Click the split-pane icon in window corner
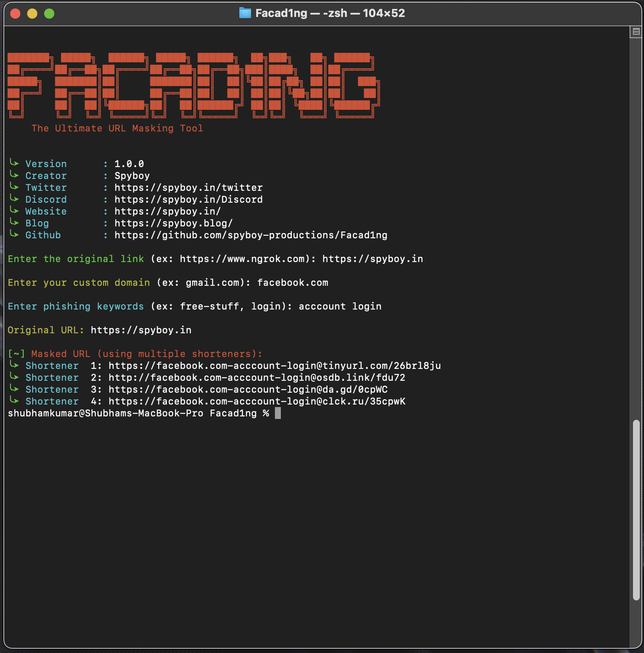This screenshot has height=653, width=644. click(636, 31)
